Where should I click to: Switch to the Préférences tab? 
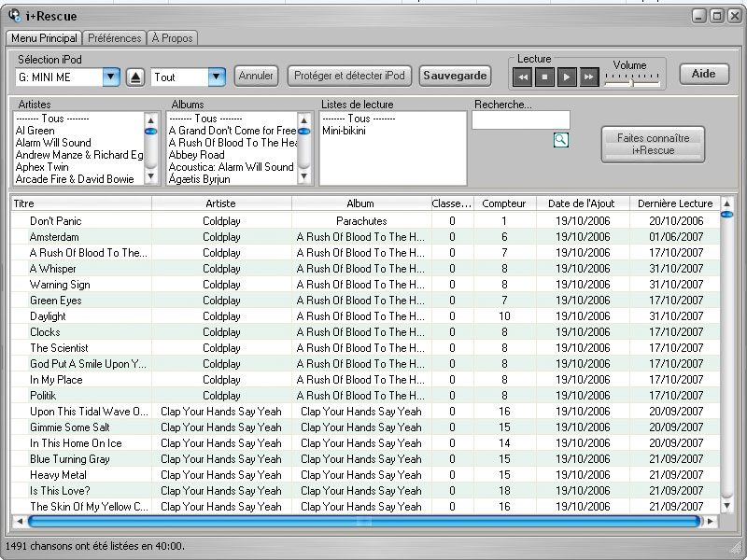pos(114,38)
